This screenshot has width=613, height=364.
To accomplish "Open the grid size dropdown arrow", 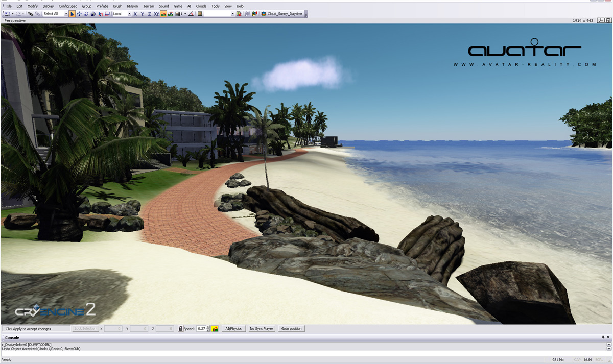I will (x=185, y=14).
